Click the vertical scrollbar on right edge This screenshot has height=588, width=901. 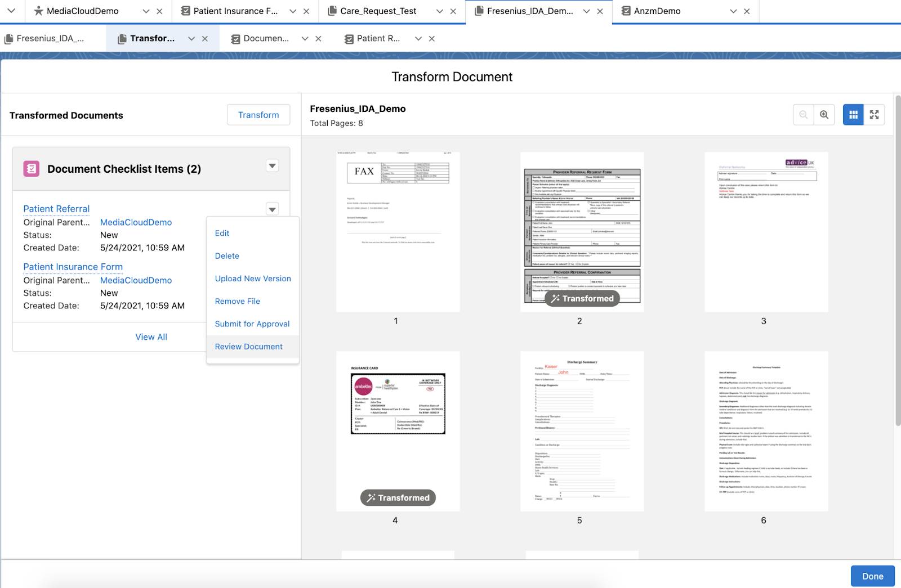click(x=898, y=260)
